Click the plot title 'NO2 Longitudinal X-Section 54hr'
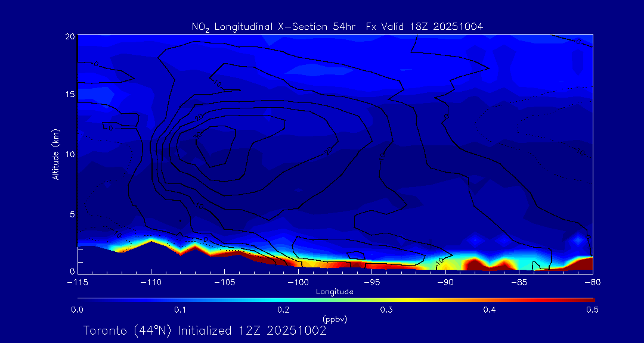 point(274,27)
